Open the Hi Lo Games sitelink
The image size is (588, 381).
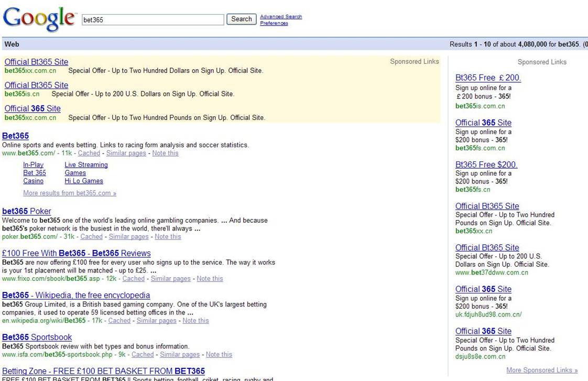click(x=84, y=181)
